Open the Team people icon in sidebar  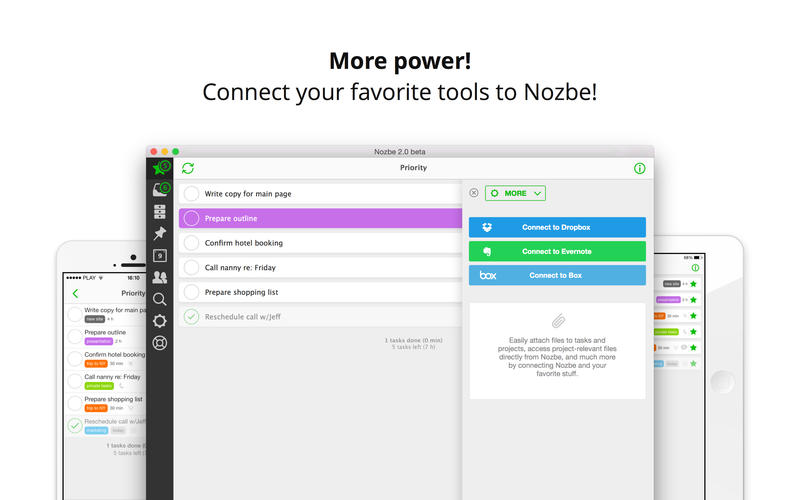160,277
